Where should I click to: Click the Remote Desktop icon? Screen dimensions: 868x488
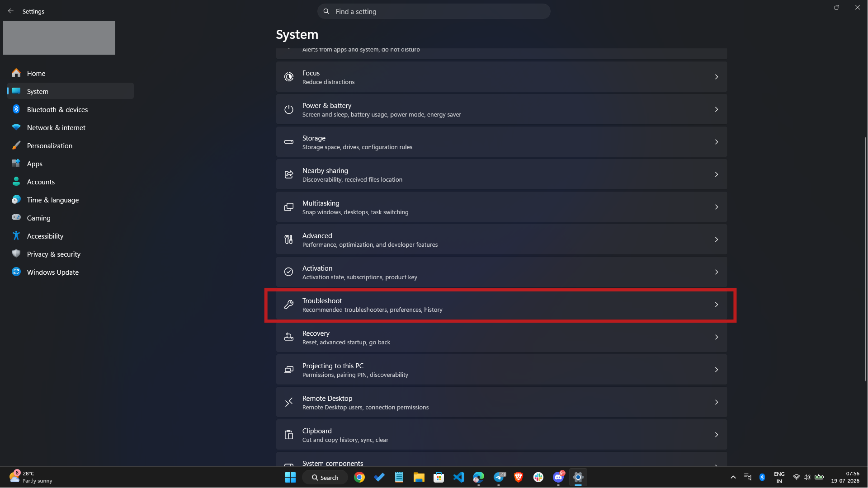[288, 402]
